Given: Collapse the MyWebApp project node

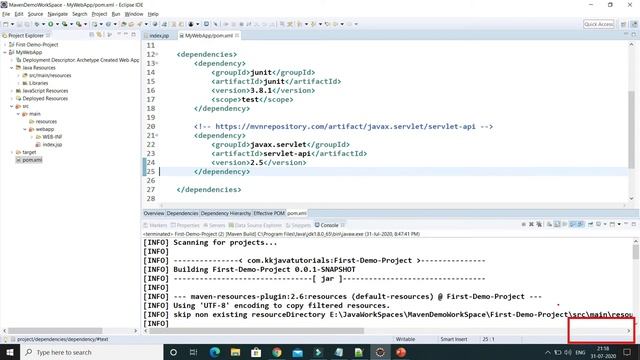Looking at the screenshot, I should point(5,52).
